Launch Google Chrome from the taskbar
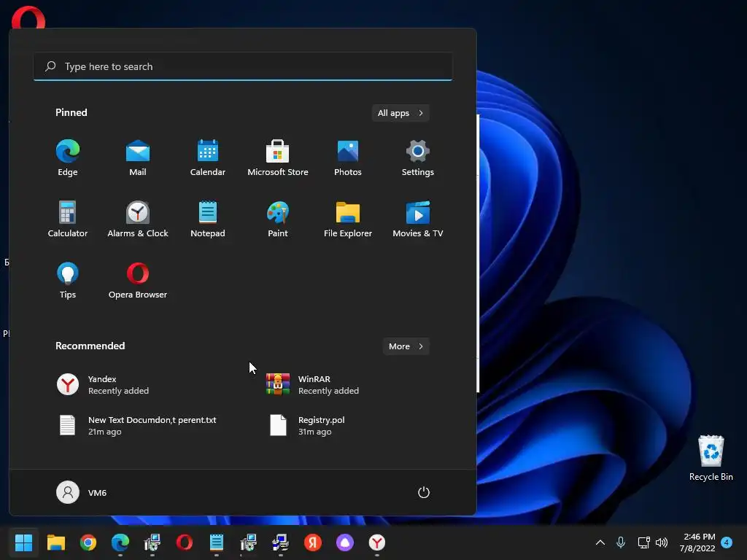747x560 pixels. (x=88, y=542)
